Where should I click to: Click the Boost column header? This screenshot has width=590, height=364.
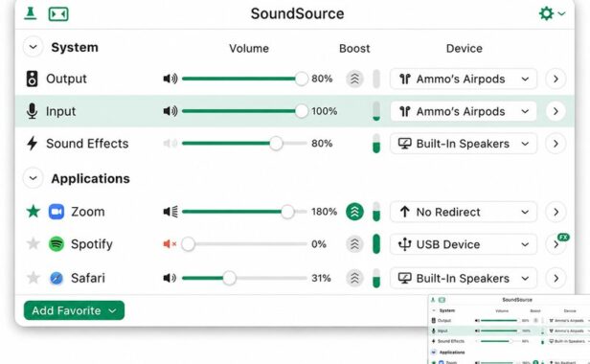[x=354, y=48]
